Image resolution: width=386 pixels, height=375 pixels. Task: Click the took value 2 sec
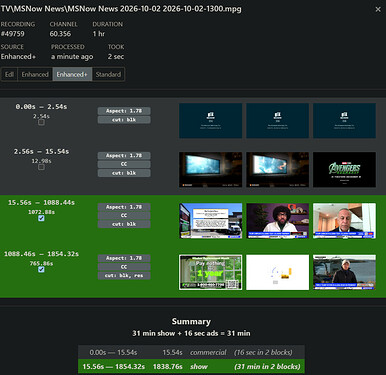(116, 56)
